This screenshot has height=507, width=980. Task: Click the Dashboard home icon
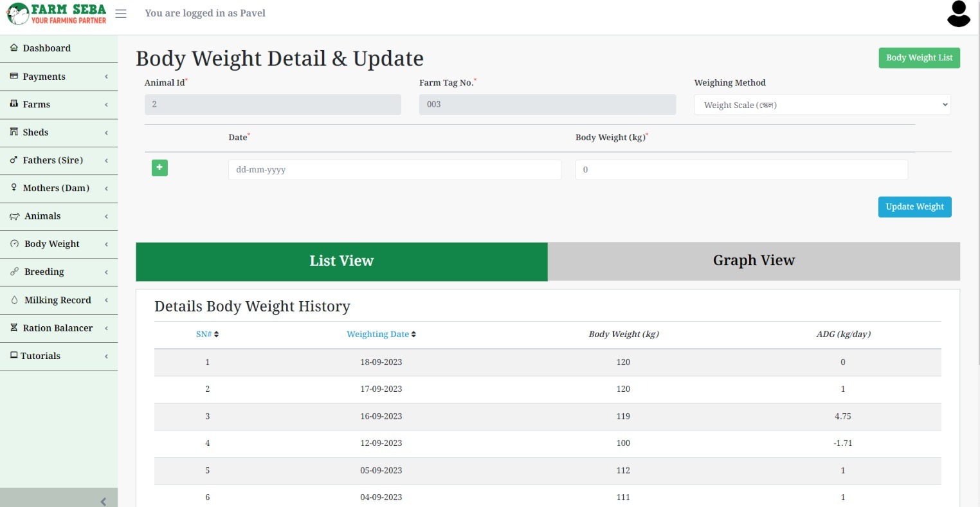click(x=14, y=48)
